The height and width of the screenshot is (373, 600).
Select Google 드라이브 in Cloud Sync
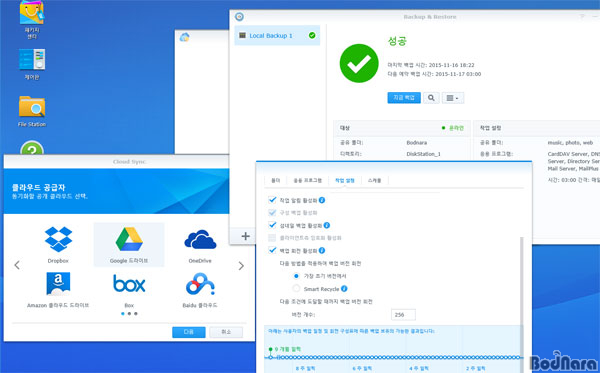tap(129, 244)
